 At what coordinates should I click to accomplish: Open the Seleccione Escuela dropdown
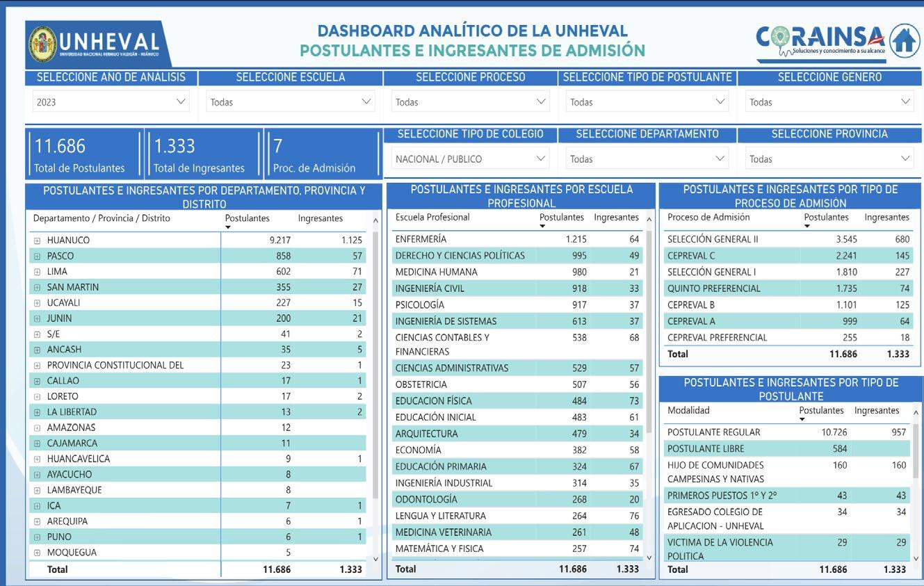coord(291,101)
